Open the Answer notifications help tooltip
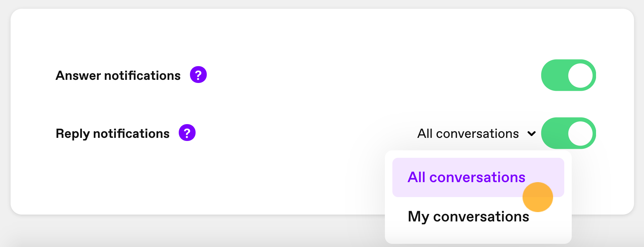Screen dimensions: 644x247 [198, 75]
